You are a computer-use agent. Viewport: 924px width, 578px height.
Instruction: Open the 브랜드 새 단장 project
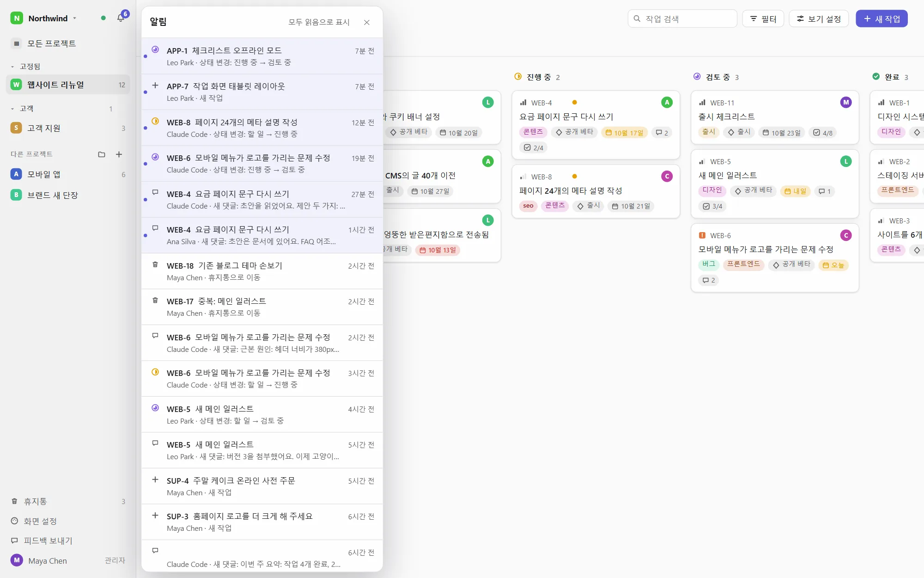click(68, 195)
